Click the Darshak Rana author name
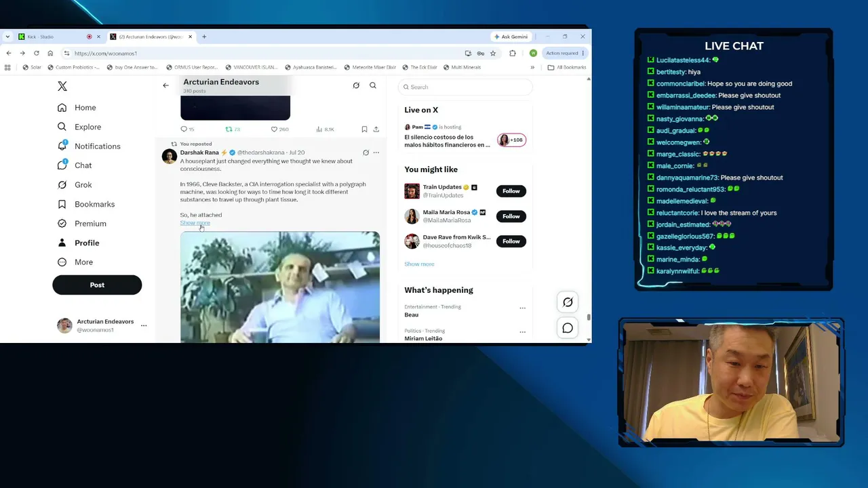Viewport: 868px width, 488px height. pos(199,152)
